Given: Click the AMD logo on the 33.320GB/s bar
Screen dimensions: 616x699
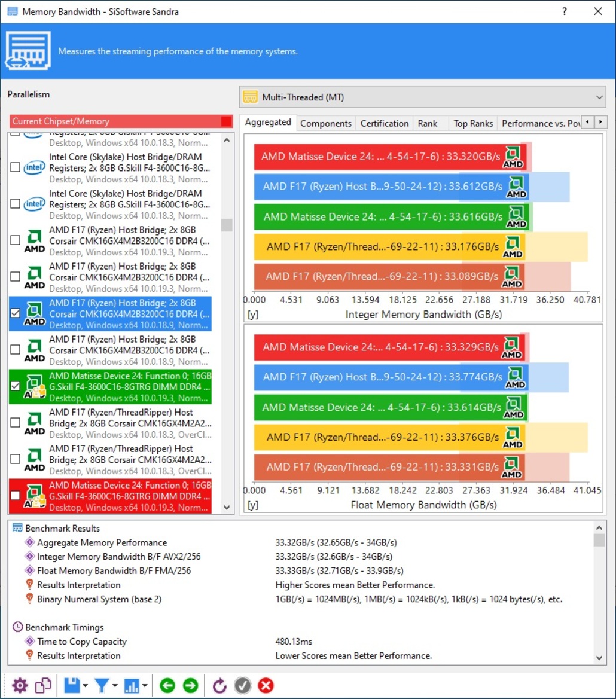Looking at the screenshot, I should coord(513,157).
